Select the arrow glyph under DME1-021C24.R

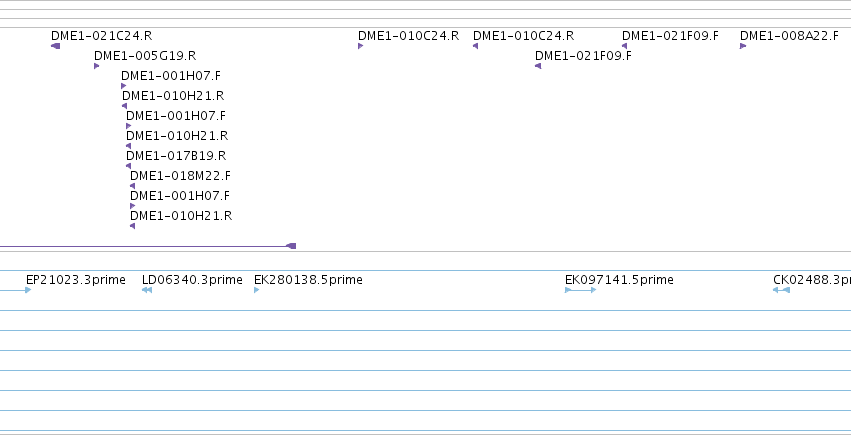pyautogui.click(x=55, y=46)
